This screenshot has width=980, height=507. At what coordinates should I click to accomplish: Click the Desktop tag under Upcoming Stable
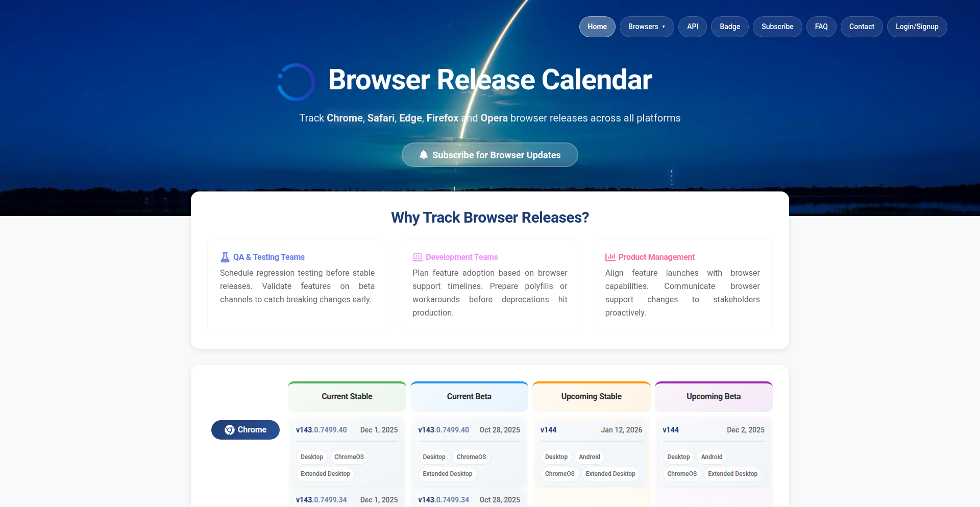(x=556, y=457)
